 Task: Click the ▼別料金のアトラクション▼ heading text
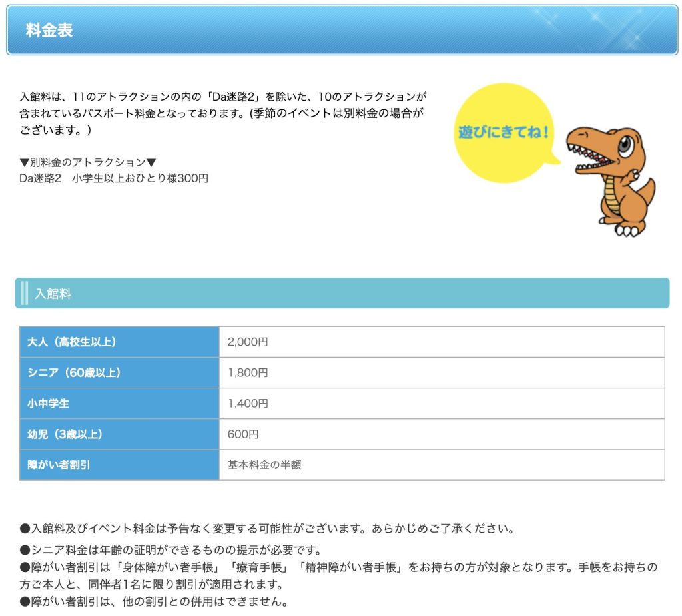pyautogui.click(x=88, y=162)
